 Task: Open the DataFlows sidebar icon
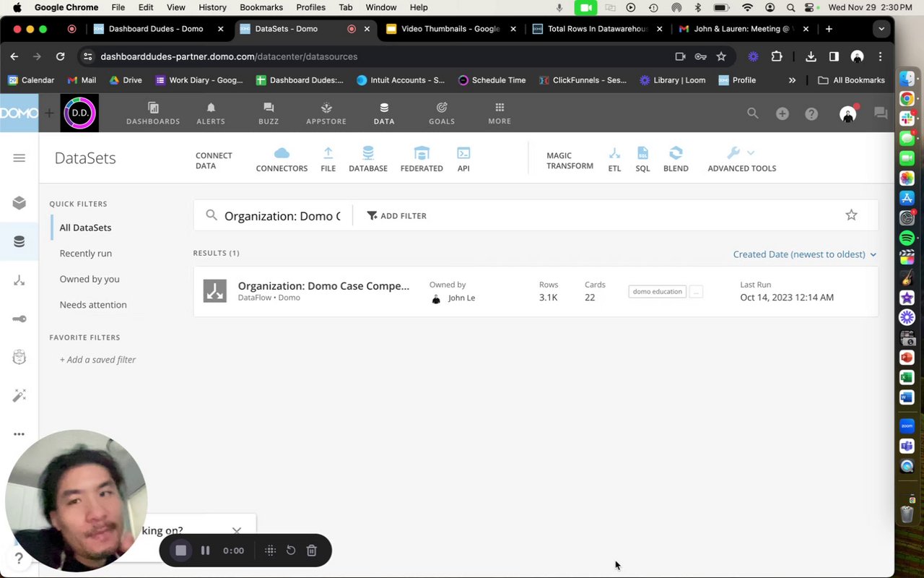pyautogui.click(x=19, y=280)
